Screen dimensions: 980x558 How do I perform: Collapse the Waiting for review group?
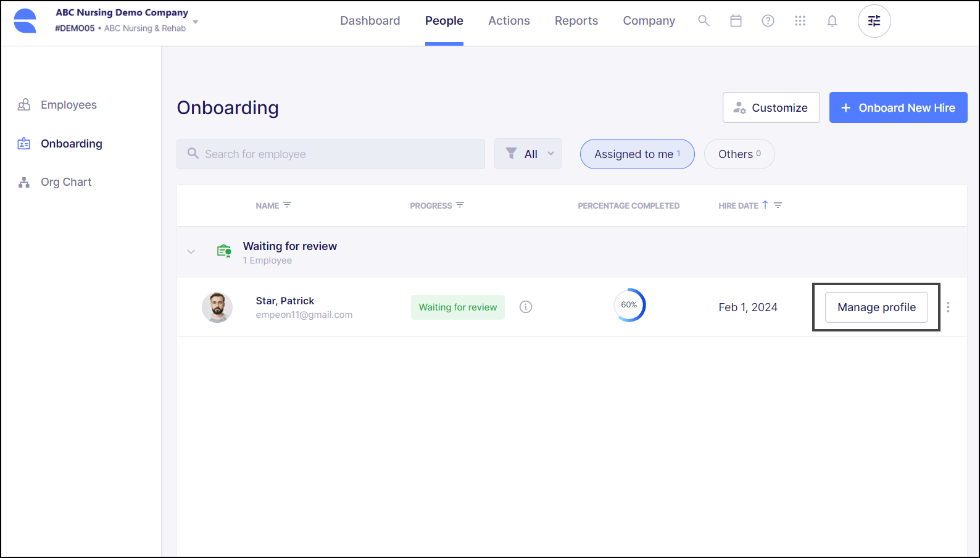coord(191,252)
